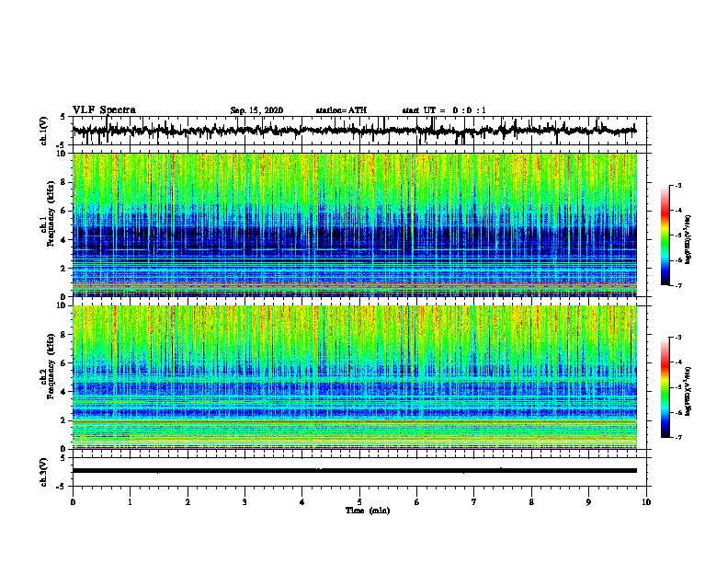Image resolution: width=728 pixels, height=563 pixels.
Task: Click the ch.1 PSD color scale bar
Action: click(665, 236)
